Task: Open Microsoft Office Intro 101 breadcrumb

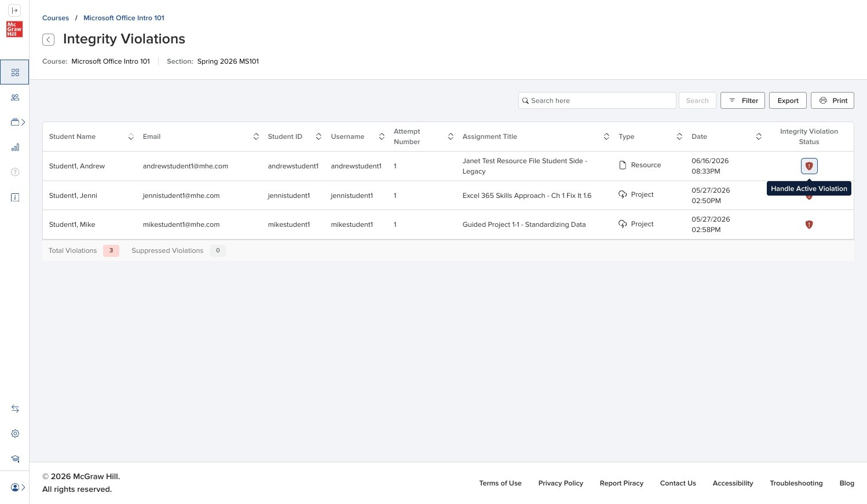Action: coord(124,18)
